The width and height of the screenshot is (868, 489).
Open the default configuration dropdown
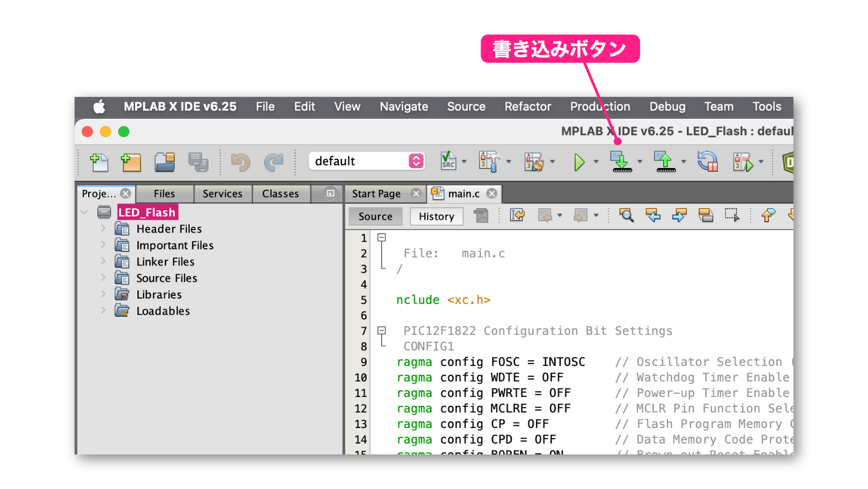tap(367, 161)
